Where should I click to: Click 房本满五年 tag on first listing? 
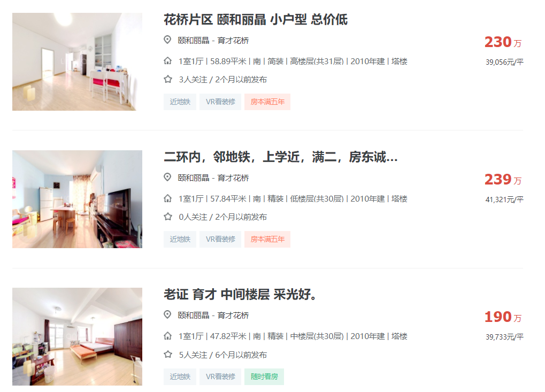pos(267,102)
